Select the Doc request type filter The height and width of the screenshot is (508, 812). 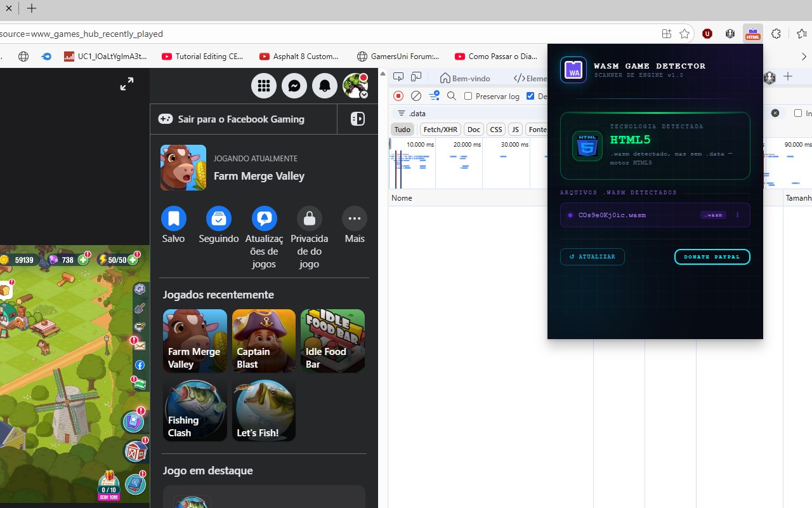click(x=474, y=130)
